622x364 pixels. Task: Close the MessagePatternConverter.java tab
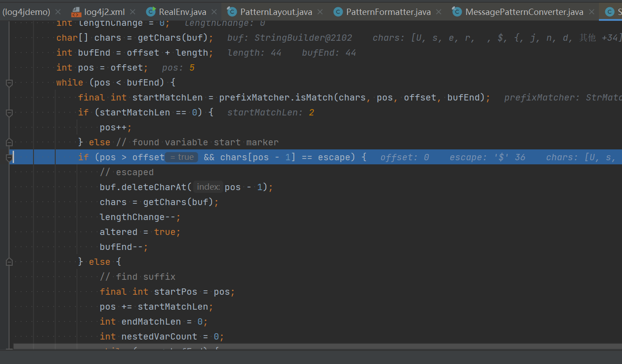pos(591,12)
